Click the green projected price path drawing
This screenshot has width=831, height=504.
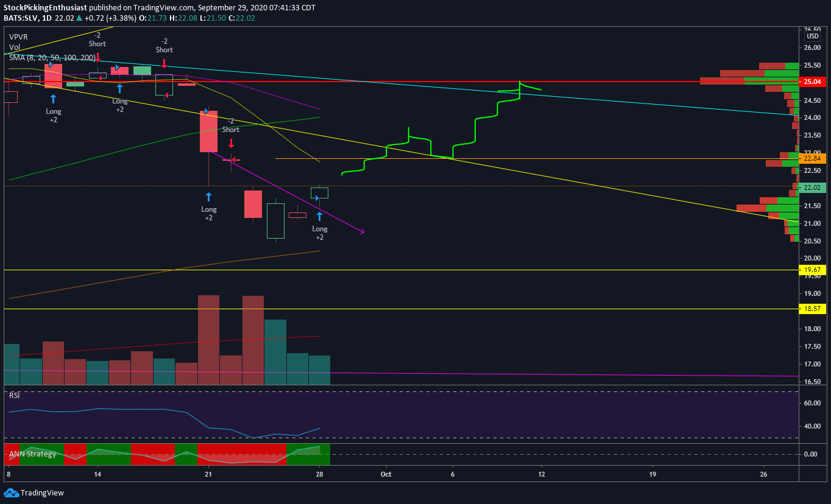[x=442, y=129]
